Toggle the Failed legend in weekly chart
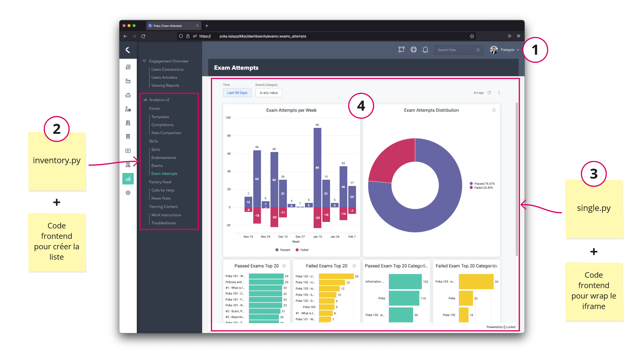This screenshot has width=644, height=362. point(302,250)
